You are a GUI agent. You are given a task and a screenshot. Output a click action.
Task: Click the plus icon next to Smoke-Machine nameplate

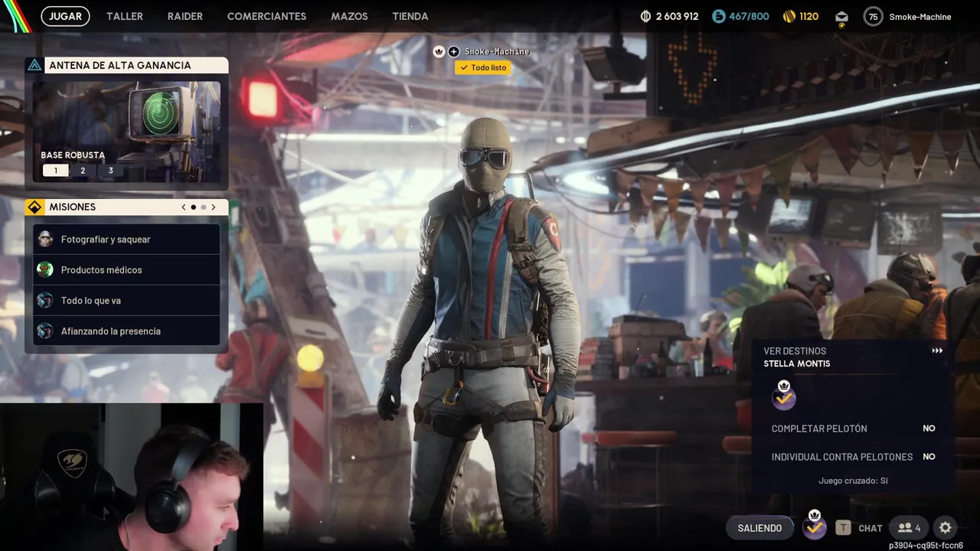(x=453, y=51)
